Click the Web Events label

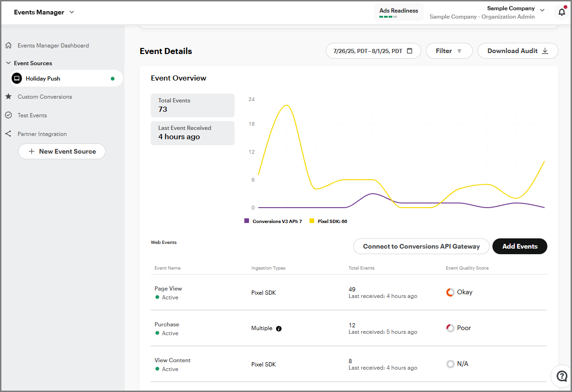(163, 243)
